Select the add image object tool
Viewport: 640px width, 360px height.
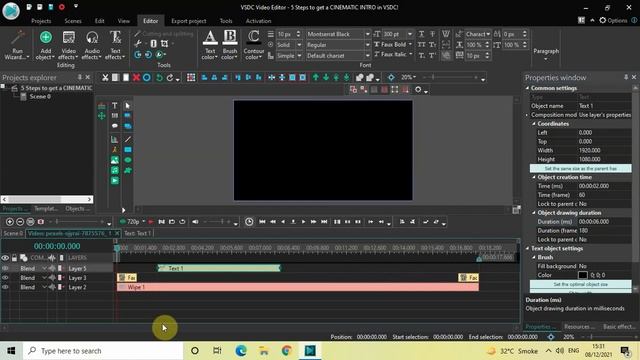115,160
